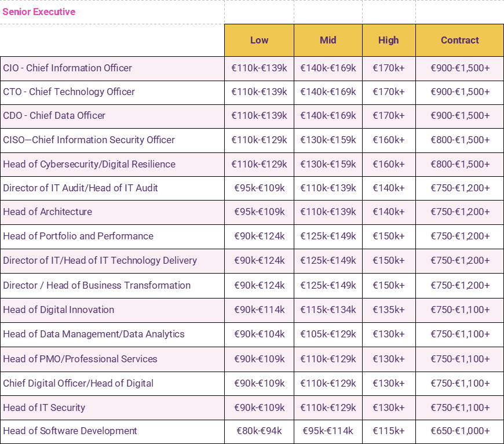Select Head of Software Development low salary cell
This screenshot has width=504, height=444.
point(259,431)
